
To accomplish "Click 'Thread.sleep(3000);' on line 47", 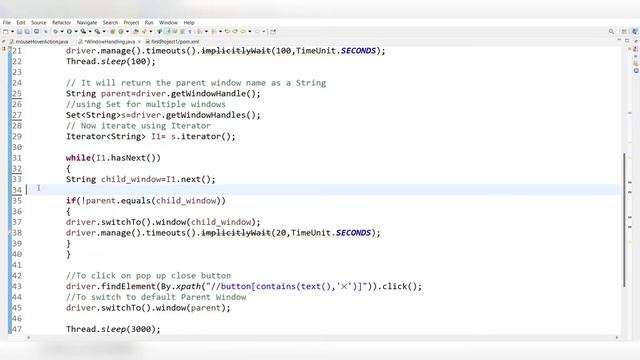I will pos(113,329).
